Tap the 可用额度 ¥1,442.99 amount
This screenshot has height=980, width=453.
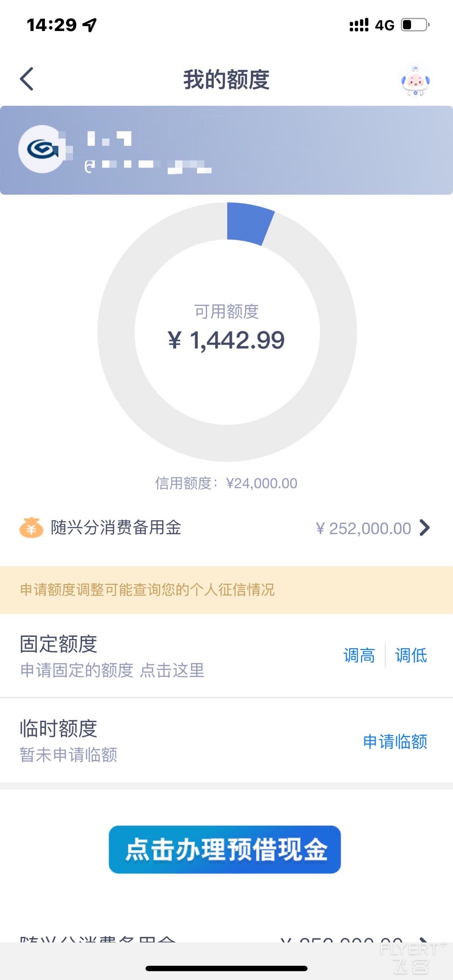[226, 340]
